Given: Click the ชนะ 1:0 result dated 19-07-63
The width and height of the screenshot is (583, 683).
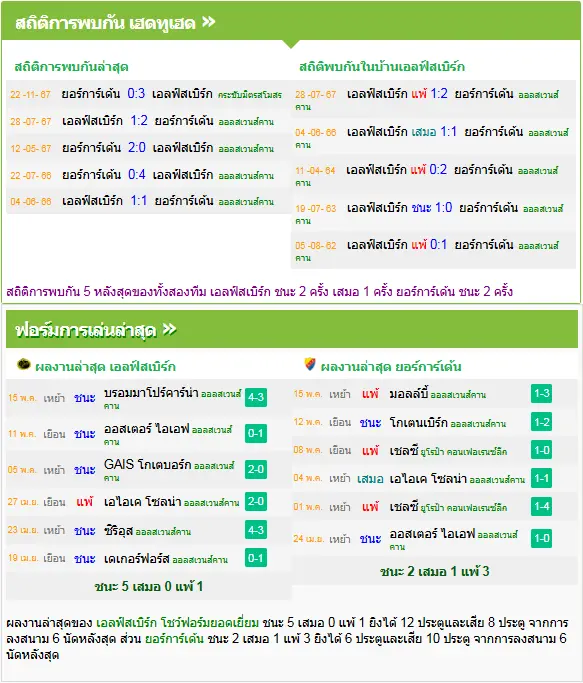Looking at the screenshot, I should click(x=432, y=207).
